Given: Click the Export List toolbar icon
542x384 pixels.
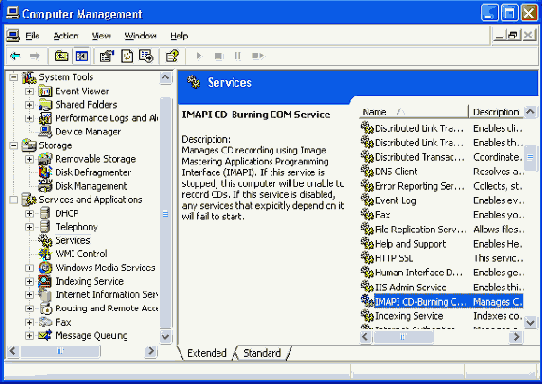Looking at the screenshot, I should pyautogui.click(x=146, y=56).
